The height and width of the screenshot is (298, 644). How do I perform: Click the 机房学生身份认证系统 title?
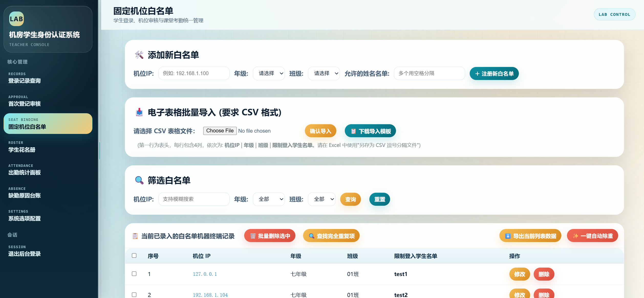(44, 35)
